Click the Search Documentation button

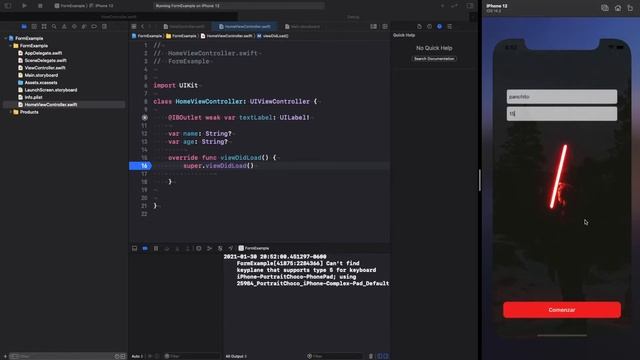(434, 59)
